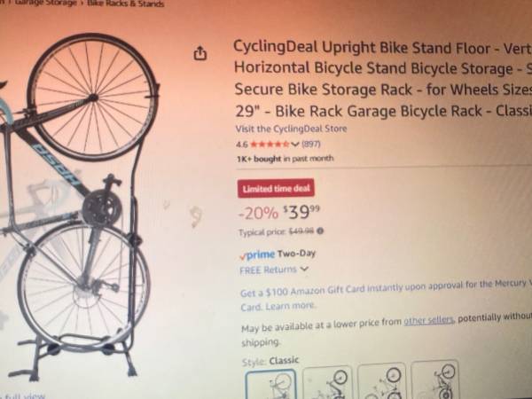Image resolution: width=532 pixels, height=399 pixels.
Task: Visit the CyclingDeal Store link
Action: click(x=291, y=129)
